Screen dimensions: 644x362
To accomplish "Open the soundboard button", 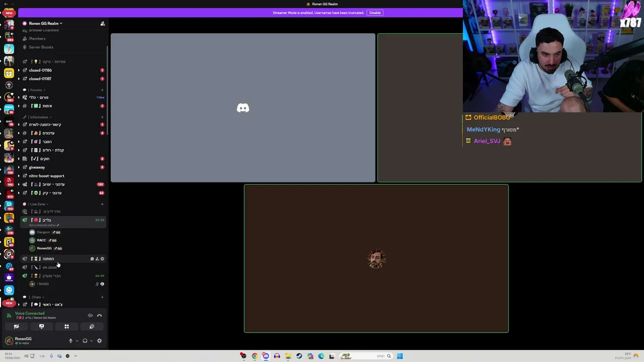I will tap(92, 327).
